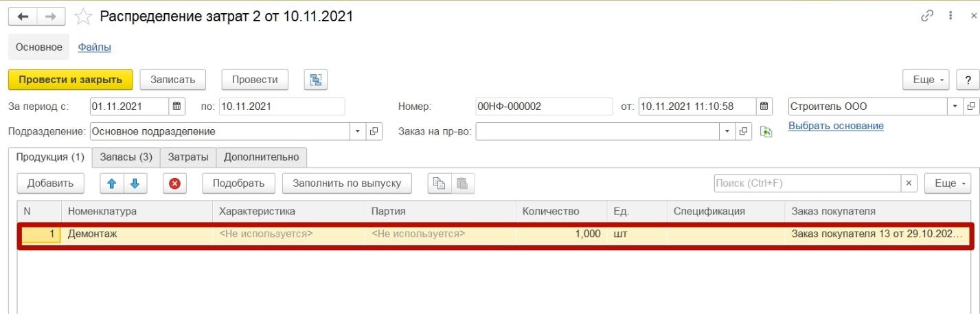This screenshot has width=980, height=314.
Task: Click the search field Поиск (Ctrl+F)
Action: point(808,183)
